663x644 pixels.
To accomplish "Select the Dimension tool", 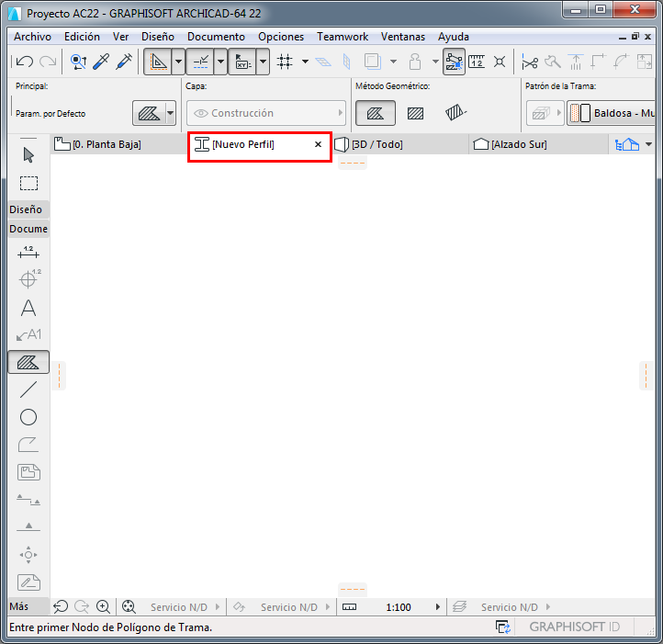I will click(28, 253).
